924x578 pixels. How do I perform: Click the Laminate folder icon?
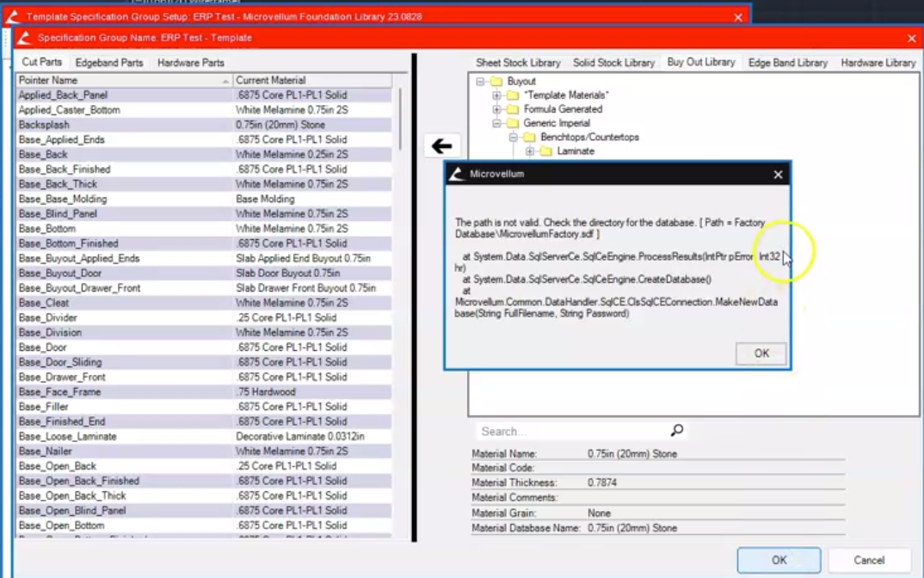(x=545, y=151)
